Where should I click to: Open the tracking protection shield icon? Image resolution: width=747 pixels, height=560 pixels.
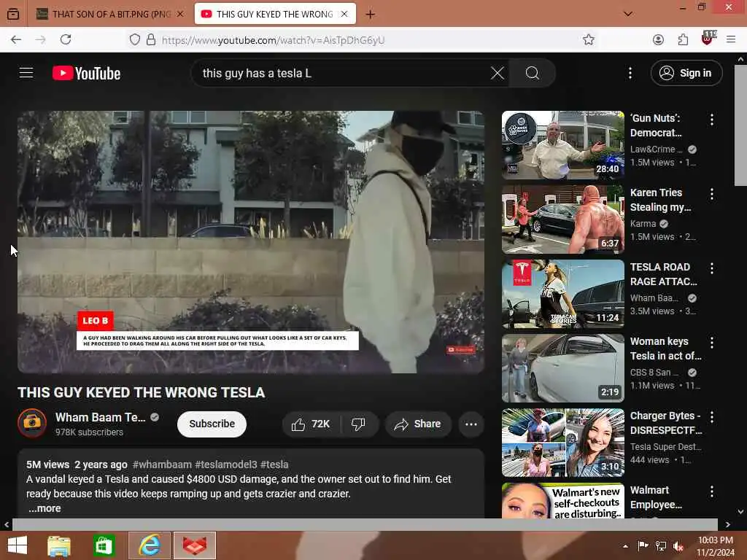tap(135, 39)
